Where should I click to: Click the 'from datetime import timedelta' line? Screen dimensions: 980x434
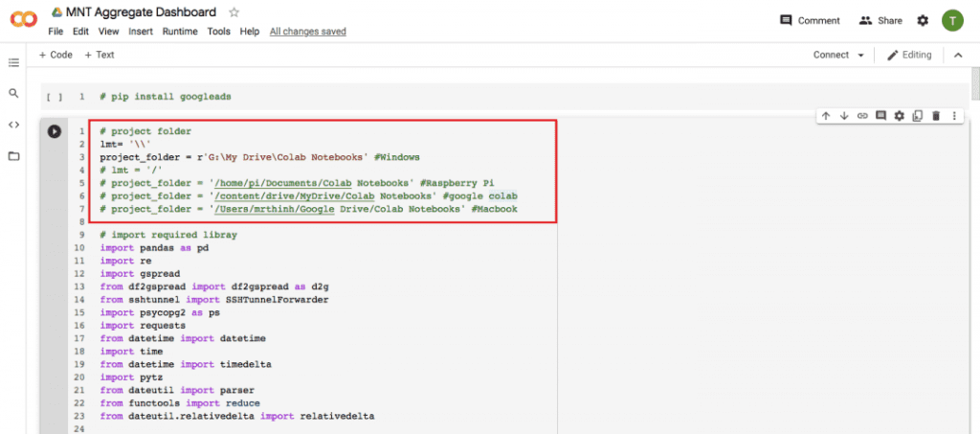click(185, 364)
